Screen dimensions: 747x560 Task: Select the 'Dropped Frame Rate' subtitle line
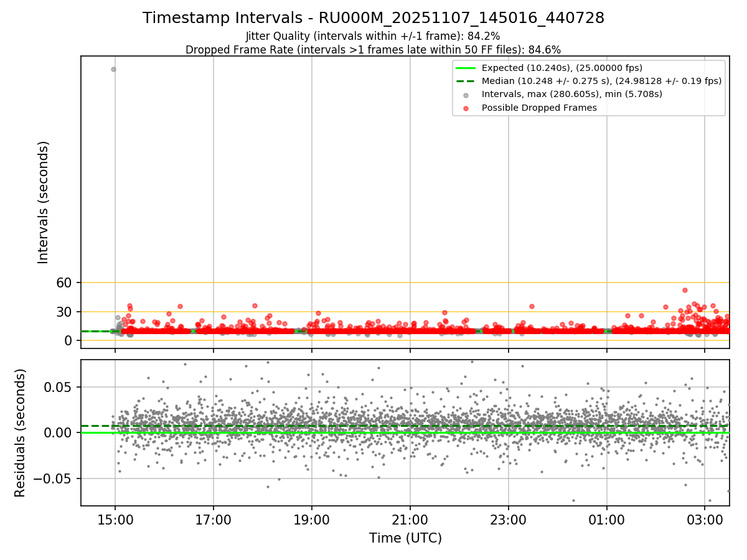[x=373, y=50]
